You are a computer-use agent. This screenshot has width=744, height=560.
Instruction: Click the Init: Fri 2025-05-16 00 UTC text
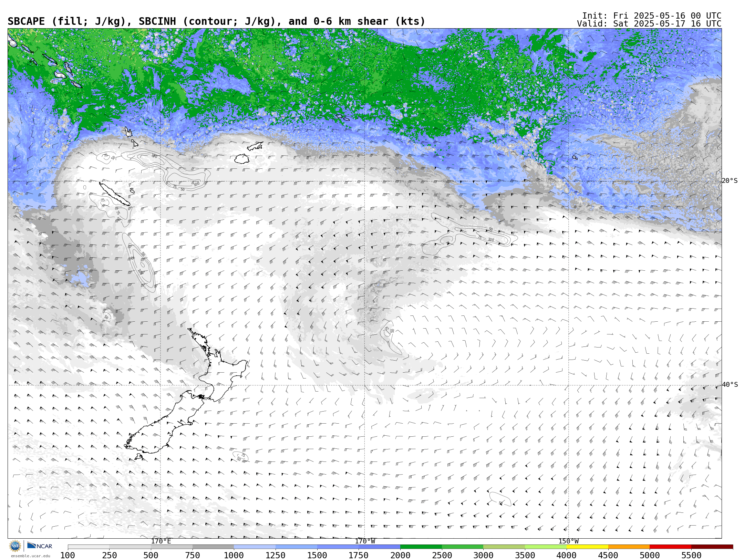652,16
